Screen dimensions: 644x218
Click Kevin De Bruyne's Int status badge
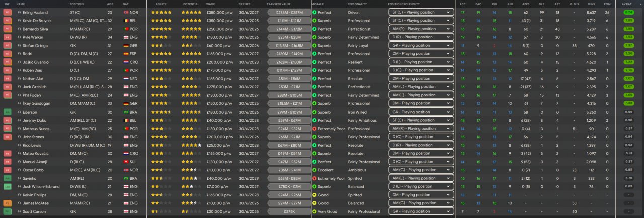[x=8, y=20]
